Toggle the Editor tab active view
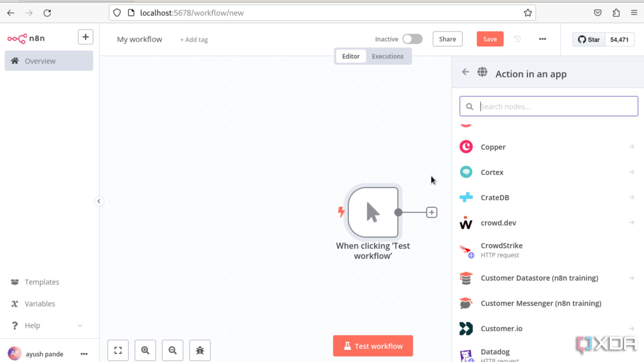Screen dimensions: 644x362 pyautogui.click(x=351, y=56)
